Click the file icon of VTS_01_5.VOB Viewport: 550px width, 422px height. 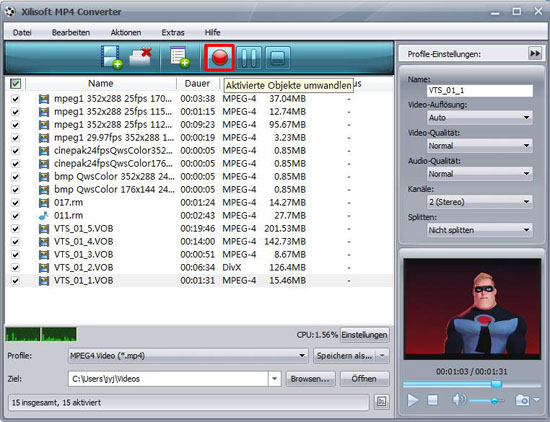point(43,229)
